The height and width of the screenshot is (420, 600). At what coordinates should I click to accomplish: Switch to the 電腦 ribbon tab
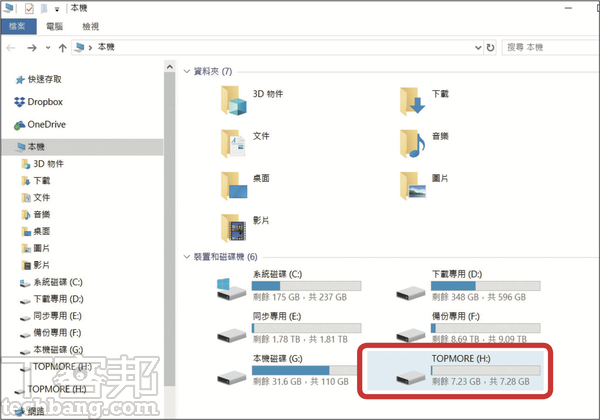click(54, 26)
